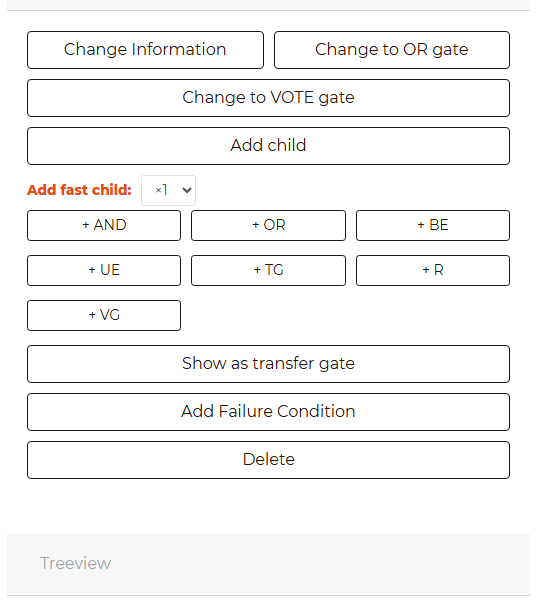Add a vote gate with + VG

click(104, 315)
